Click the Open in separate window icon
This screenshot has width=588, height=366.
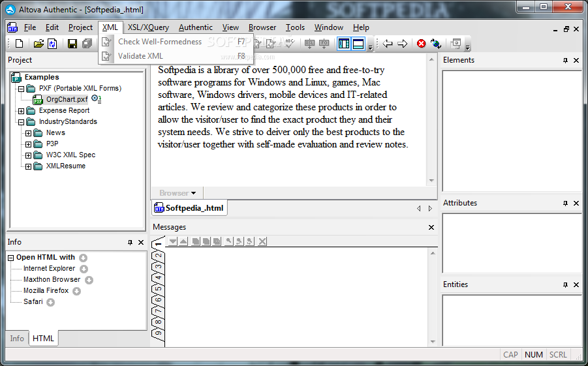click(456, 44)
